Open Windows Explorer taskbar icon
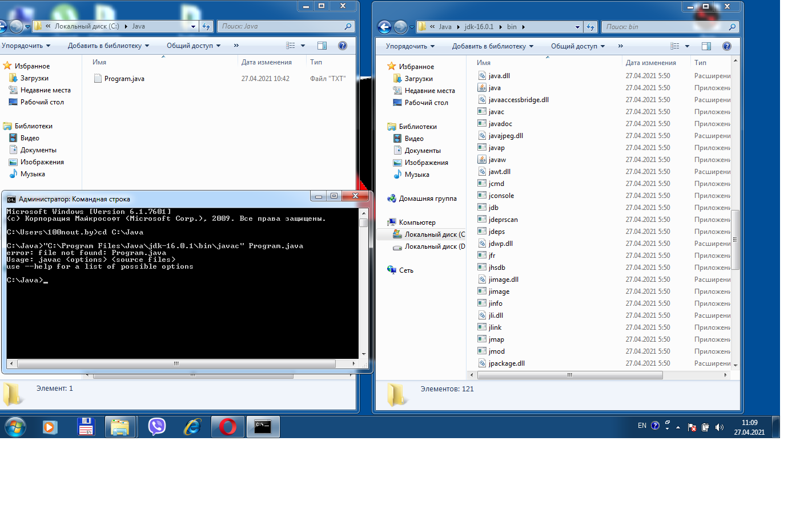The image size is (812, 526). tap(120, 427)
